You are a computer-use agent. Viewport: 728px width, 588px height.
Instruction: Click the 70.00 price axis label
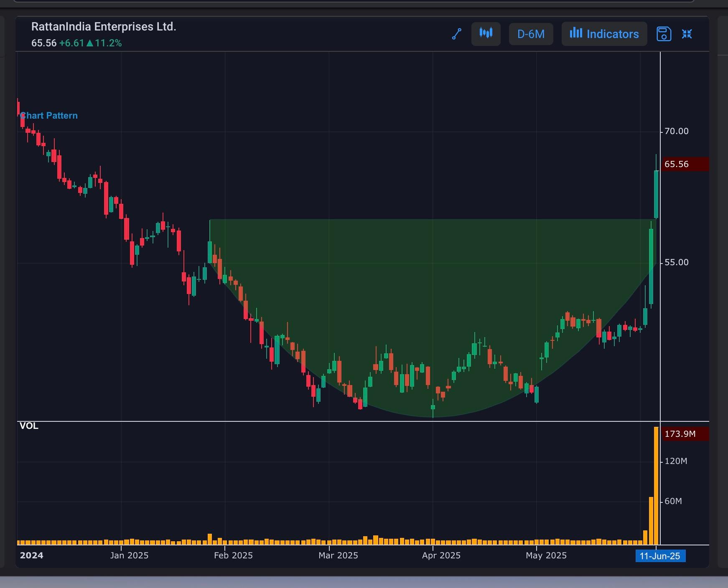677,131
